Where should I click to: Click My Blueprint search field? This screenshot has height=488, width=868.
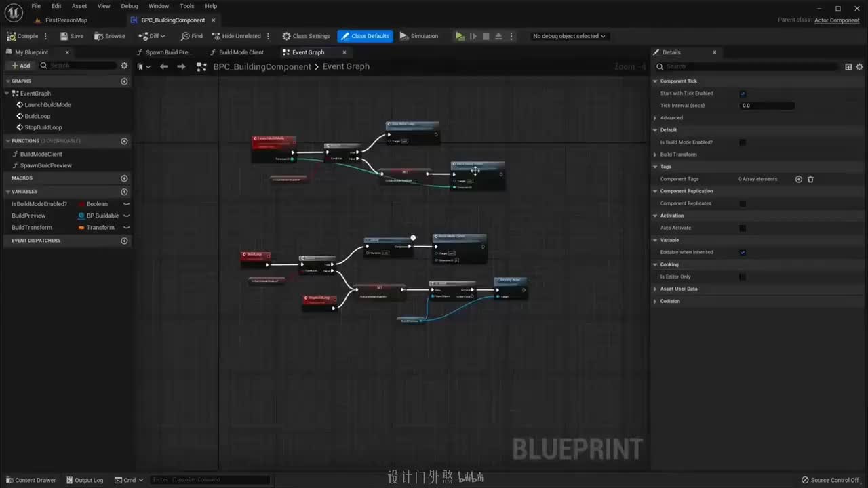78,65
